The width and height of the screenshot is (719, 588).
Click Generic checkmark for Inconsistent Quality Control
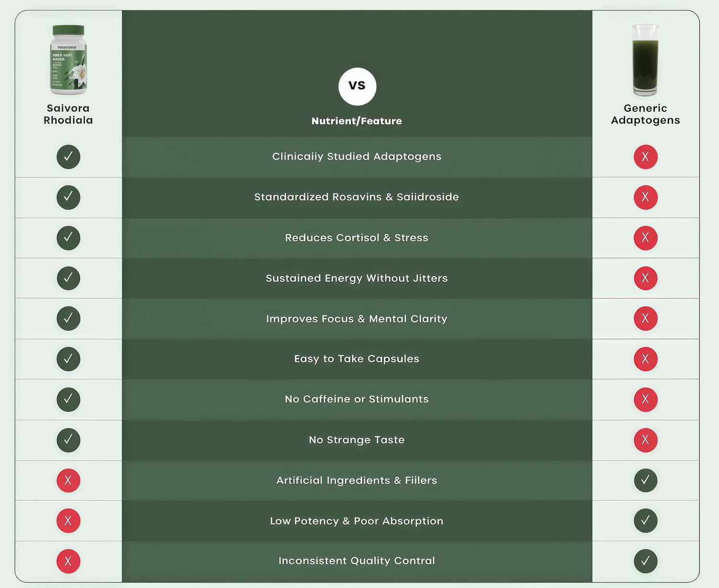tap(645, 561)
